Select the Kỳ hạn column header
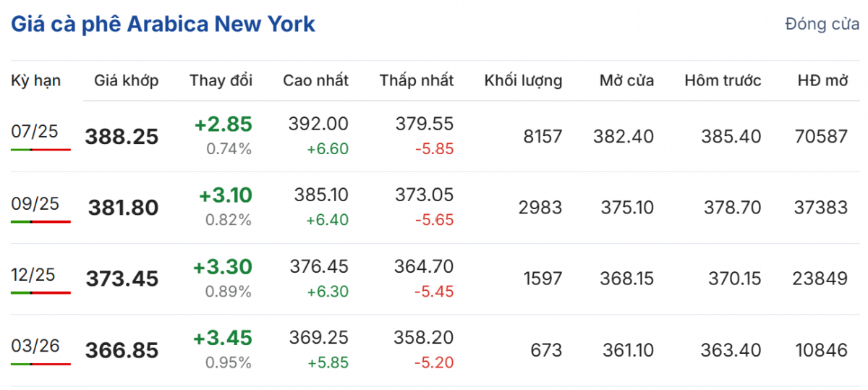The height and width of the screenshot is (390, 868). click(35, 80)
